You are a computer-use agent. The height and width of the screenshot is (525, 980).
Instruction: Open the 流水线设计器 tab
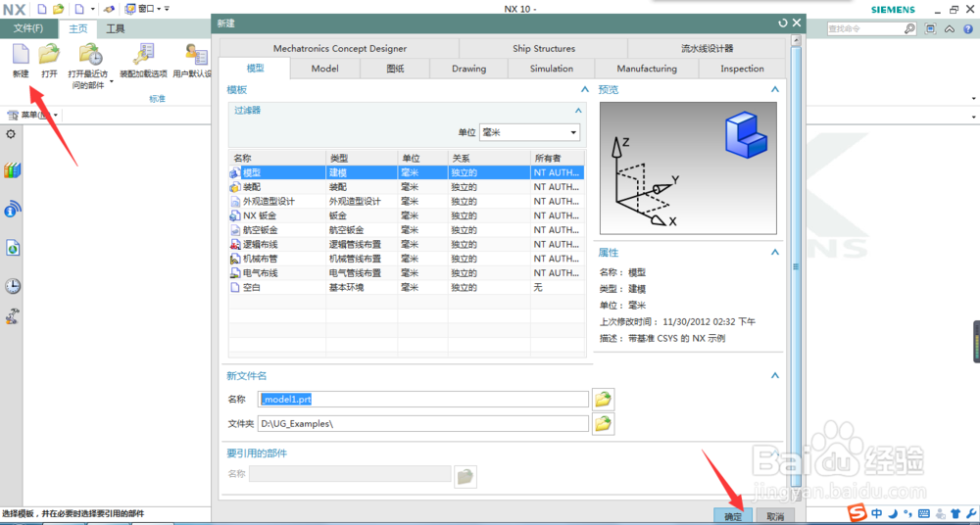point(707,48)
